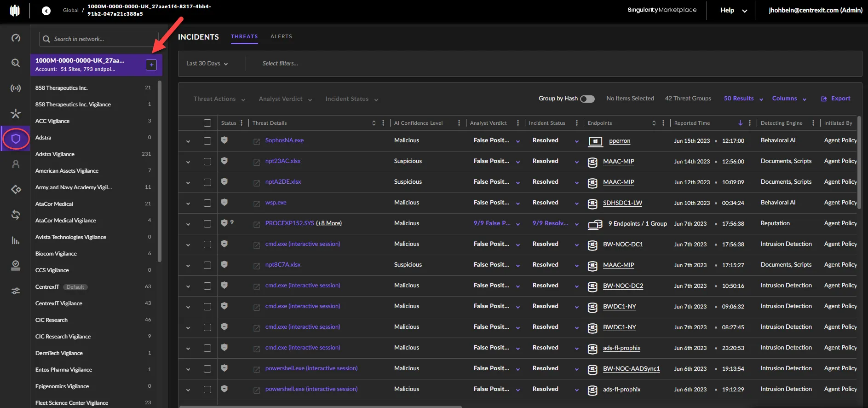Viewport: 868px width, 408px height.
Task: Check the box for PROCEXP152.SYS row
Action: [x=207, y=224]
